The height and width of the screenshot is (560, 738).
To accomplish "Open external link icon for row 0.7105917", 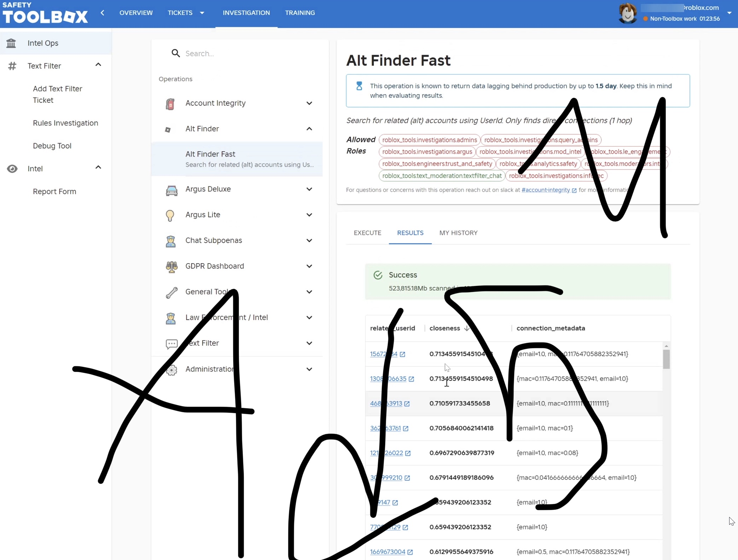I will (407, 403).
